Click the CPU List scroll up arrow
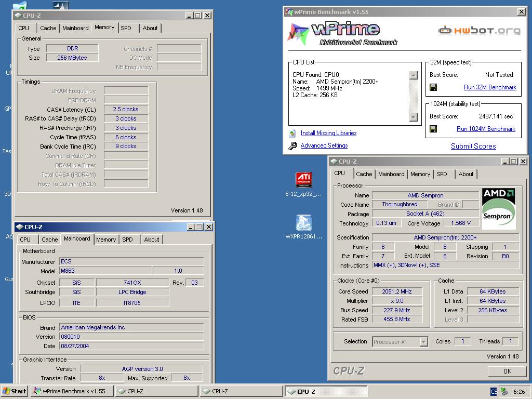Screen dimensions: 532x399 tap(413, 75)
